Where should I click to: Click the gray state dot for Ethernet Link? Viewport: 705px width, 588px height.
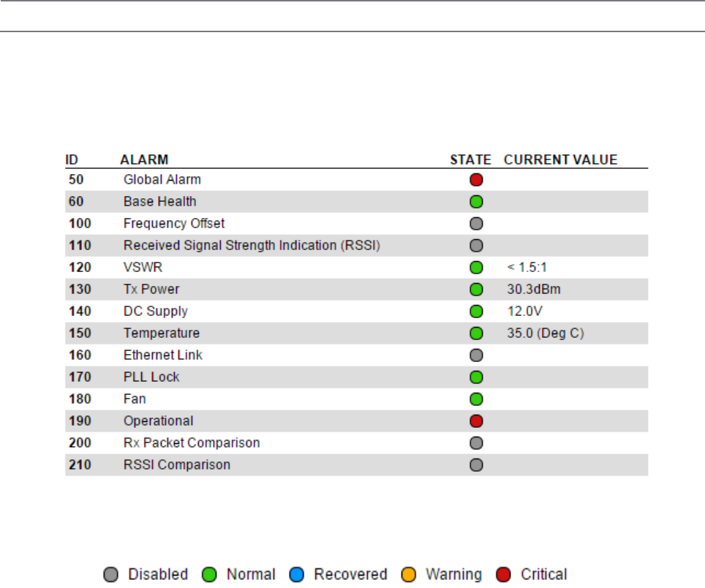(476, 355)
